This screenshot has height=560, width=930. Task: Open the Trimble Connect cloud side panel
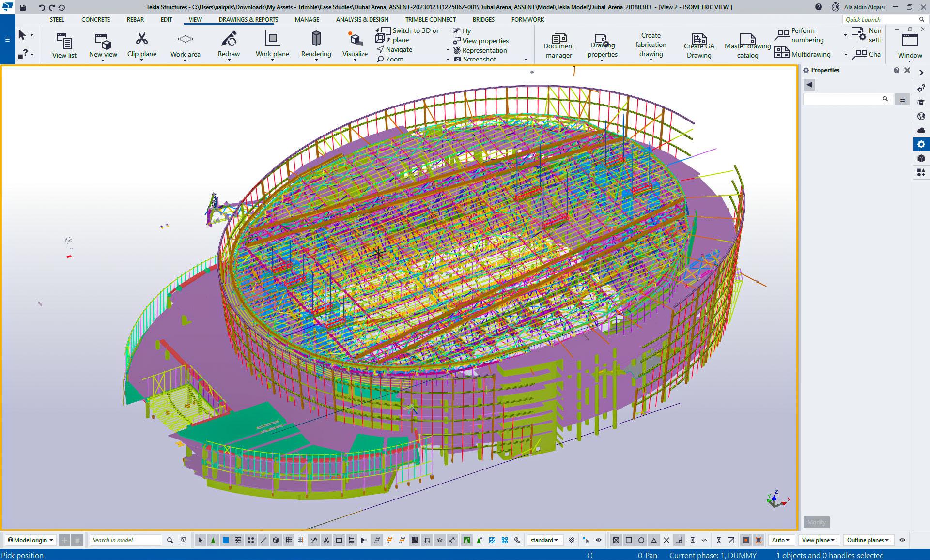[921, 130]
